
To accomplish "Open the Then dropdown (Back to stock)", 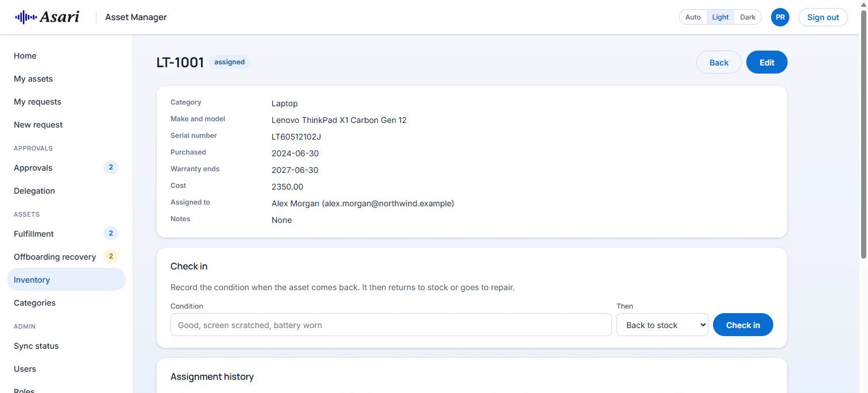I will pyautogui.click(x=662, y=325).
